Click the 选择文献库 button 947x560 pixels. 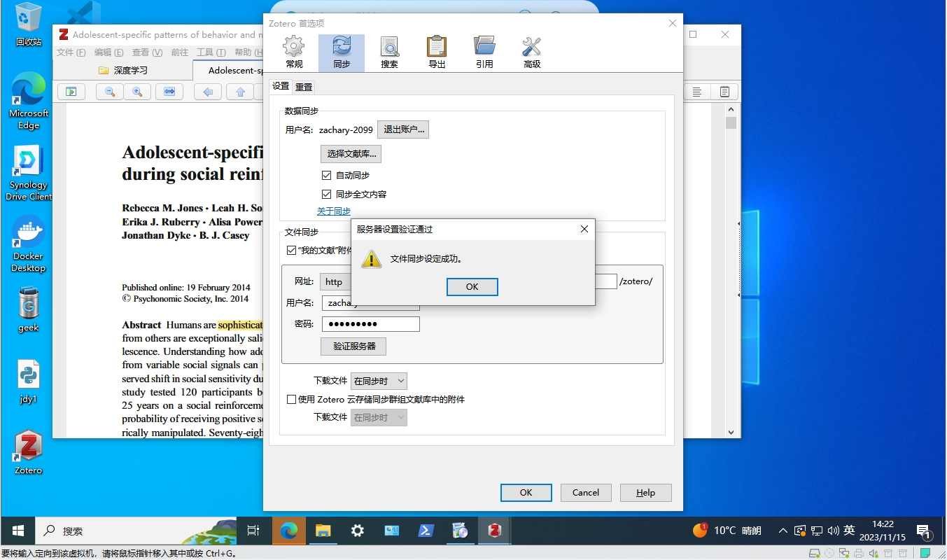pyautogui.click(x=351, y=154)
